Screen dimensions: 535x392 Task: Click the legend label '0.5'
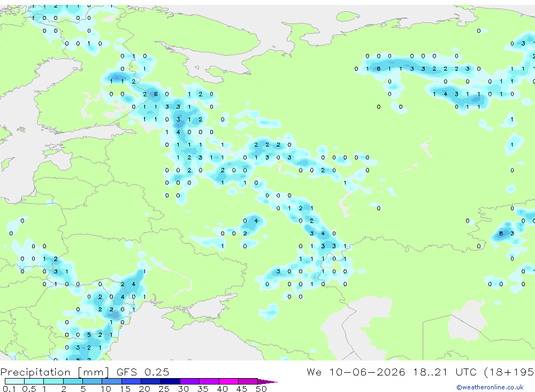pyautogui.click(x=29, y=389)
